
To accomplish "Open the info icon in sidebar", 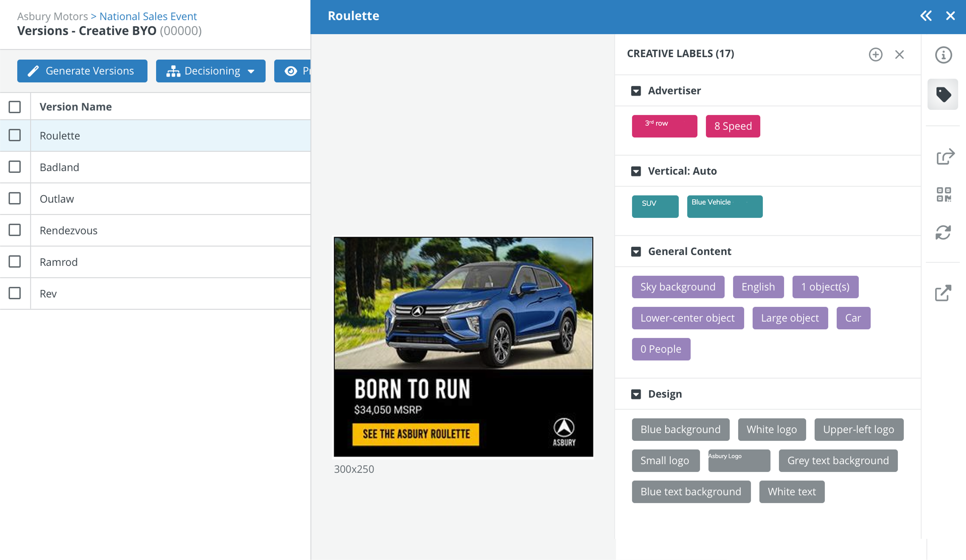I will click(x=943, y=55).
